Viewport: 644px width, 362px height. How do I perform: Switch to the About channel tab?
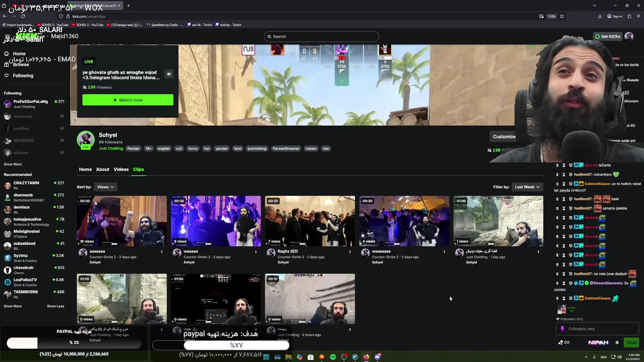pos(103,169)
